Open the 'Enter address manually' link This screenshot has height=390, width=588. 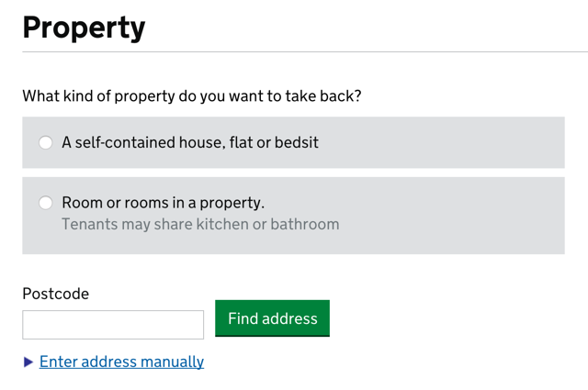(x=121, y=362)
